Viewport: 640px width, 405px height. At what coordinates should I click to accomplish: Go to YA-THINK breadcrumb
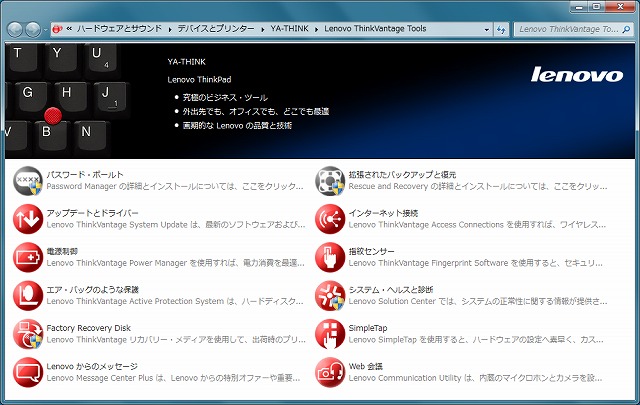pos(290,29)
